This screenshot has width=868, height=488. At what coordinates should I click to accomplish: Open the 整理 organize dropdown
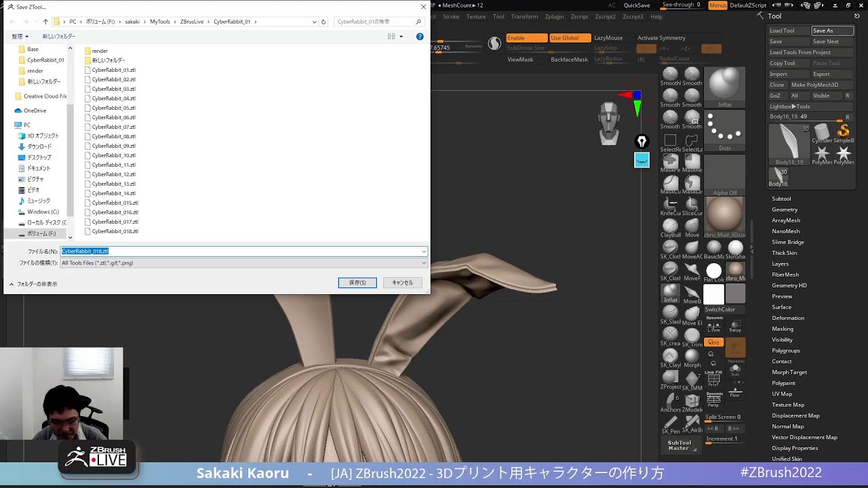click(x=20, y=37)
